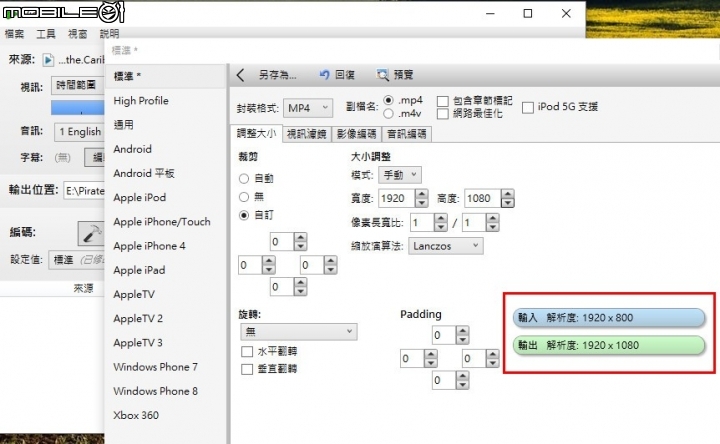Open the 工具 menu
720x444 pixels.
point(46,34)
